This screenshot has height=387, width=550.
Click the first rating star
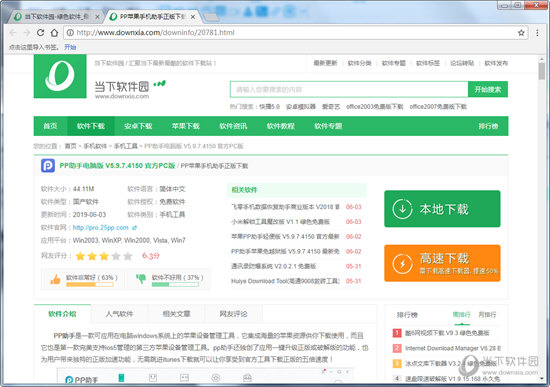[x=80, y=256]
